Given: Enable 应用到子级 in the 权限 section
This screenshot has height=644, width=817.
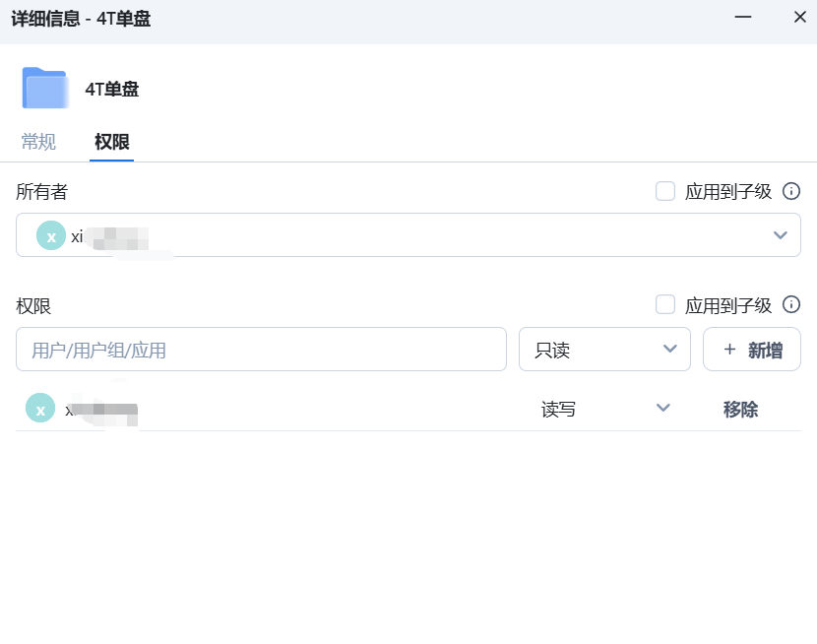Looking at the screenshot, I should tap(665, 304).
